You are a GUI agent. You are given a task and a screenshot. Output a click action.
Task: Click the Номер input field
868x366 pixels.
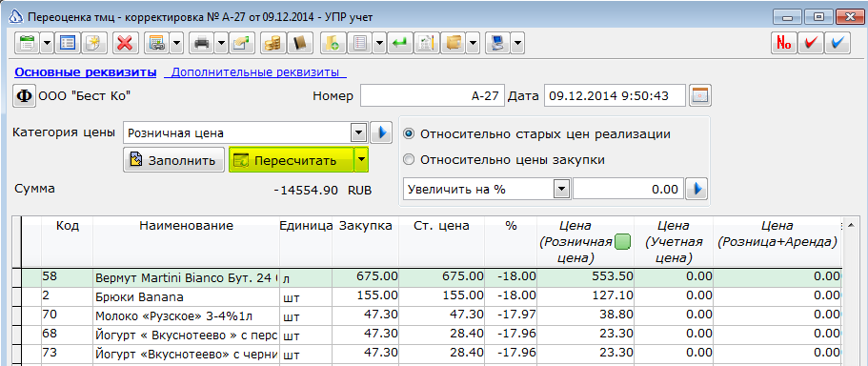[x=433, y=96]
